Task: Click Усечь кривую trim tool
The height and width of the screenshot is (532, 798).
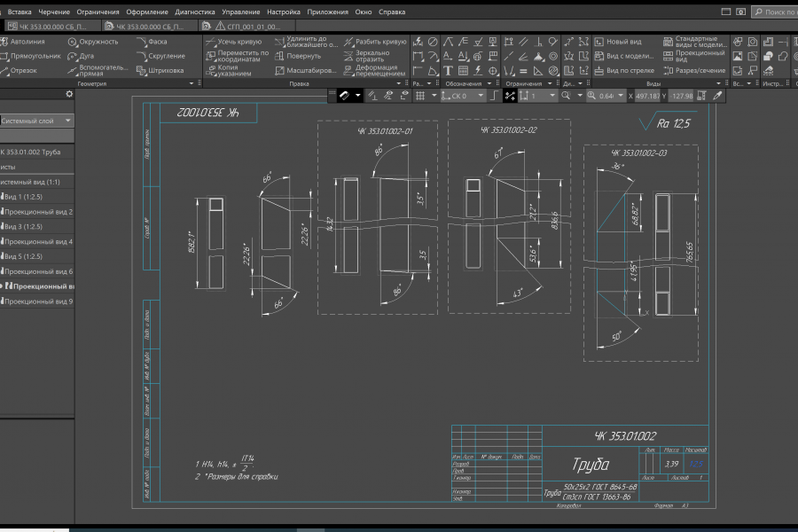Action: [233, 42]
